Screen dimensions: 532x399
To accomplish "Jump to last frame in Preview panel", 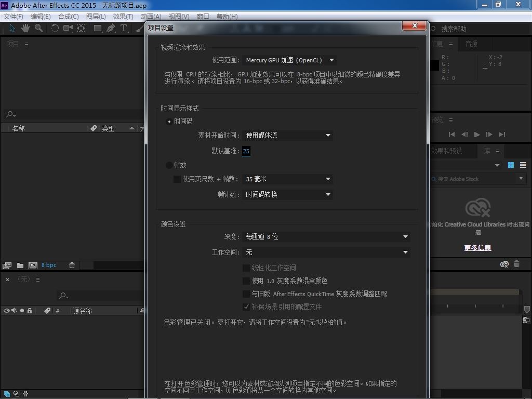I will tap(502, 135).
